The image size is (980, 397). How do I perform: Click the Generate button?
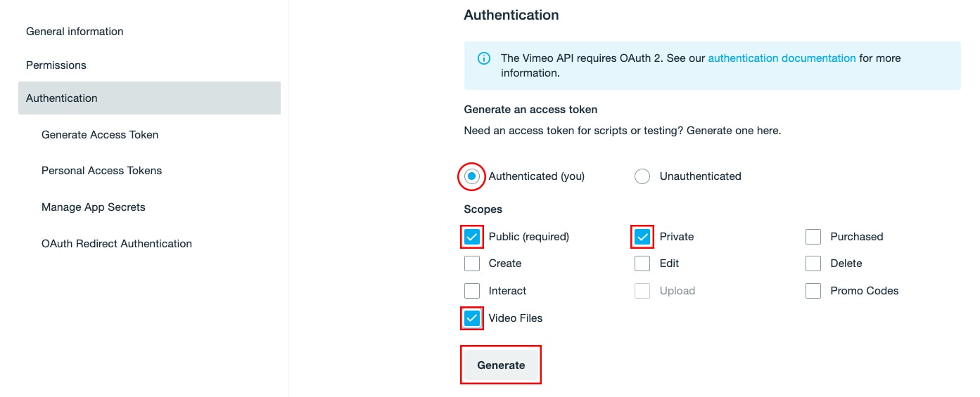pos(501,365)
